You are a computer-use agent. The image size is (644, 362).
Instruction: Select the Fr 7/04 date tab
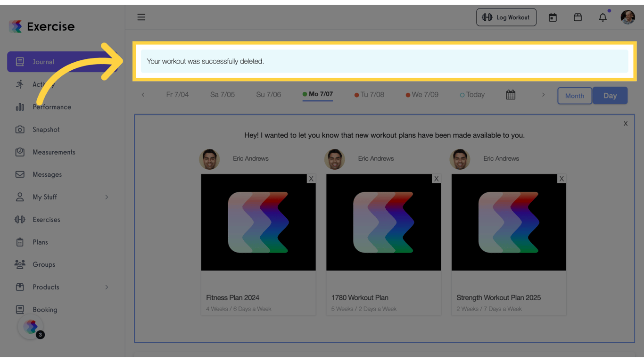pyautogui.click(x=178, y=94)
